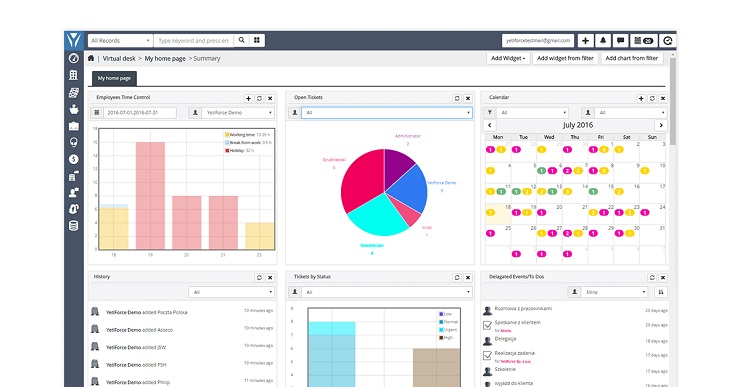Click Low legend swatch in Tickets chart
Viewport: 740px width, 387px height.
pos(441,314)
